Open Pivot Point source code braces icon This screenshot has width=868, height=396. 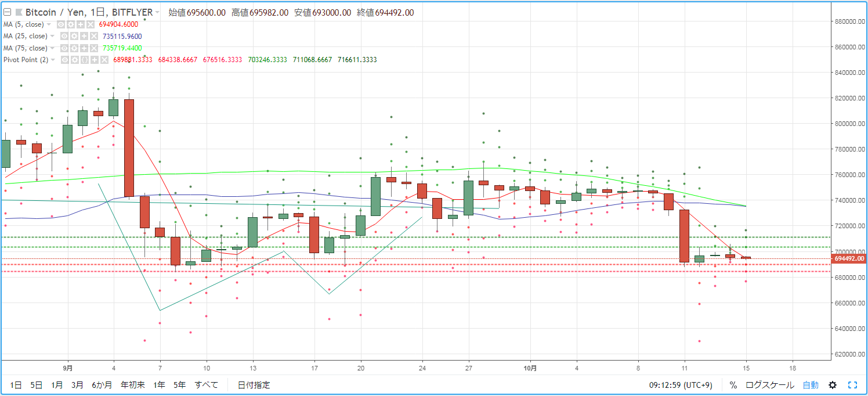click(x=84, y=60)
